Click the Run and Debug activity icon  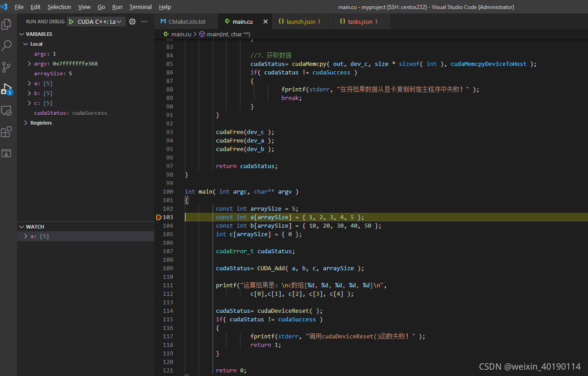(x=7, y=89)
